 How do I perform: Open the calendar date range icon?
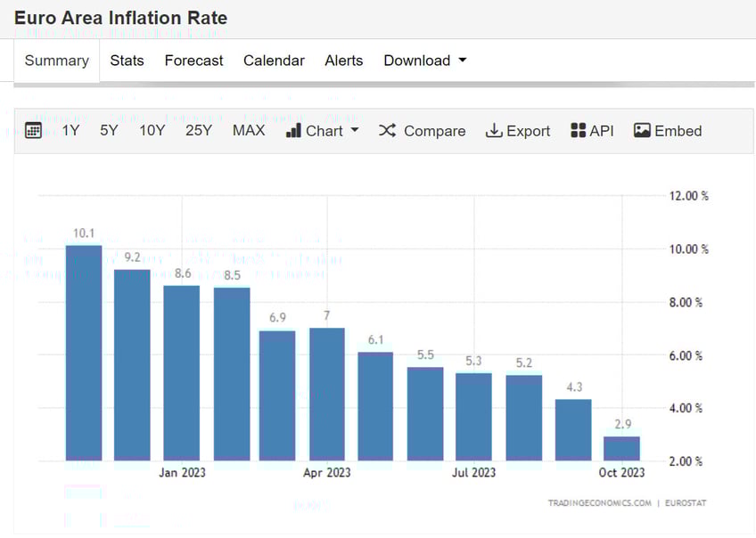[33, 131]
